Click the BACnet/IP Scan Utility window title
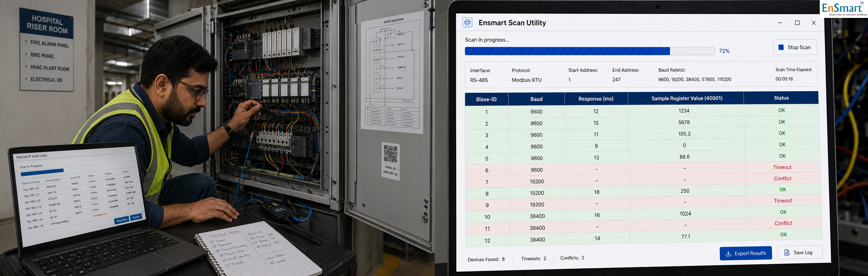Image resolution: width=868 pixels, height=276 pixels. tap(32, 156)
